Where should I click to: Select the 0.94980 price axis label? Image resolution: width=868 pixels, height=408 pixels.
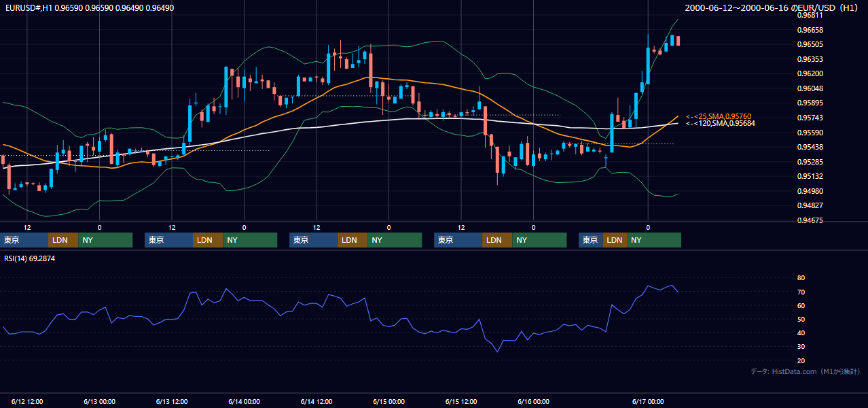click(810, 191)
